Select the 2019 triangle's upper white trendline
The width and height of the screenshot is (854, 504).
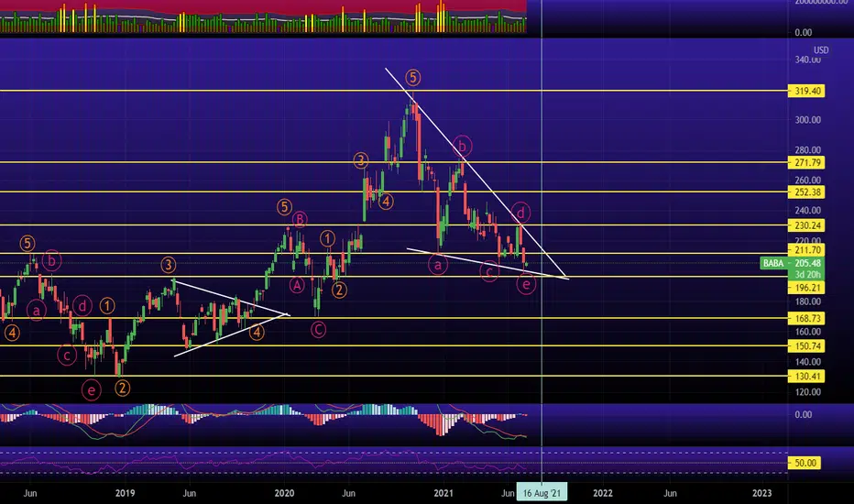[x=232, y=298]
